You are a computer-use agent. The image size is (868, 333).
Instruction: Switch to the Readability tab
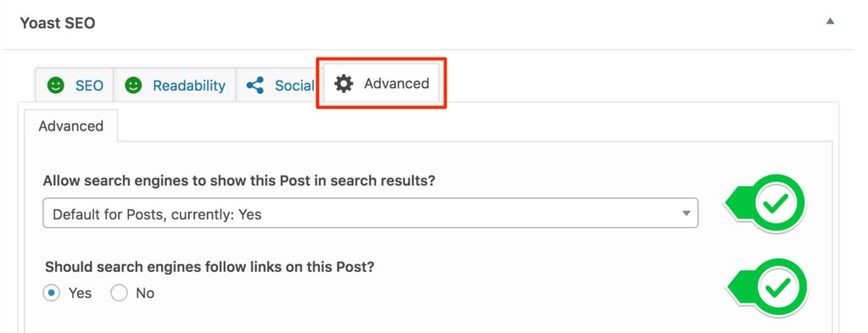click(x=175, y=86)
